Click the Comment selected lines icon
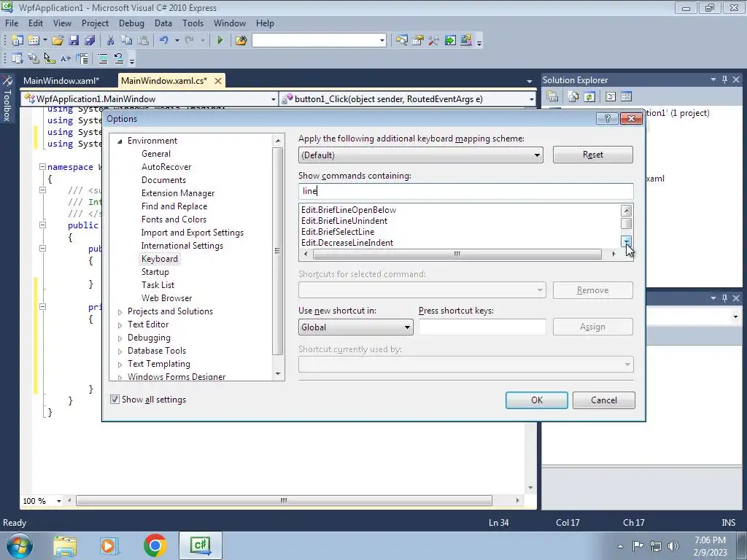Viewport: 747px width, 560px height. (x=102, y=58)
